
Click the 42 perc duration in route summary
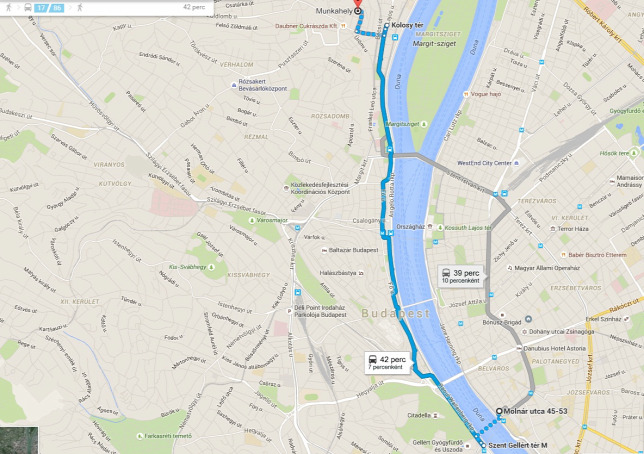[x=194, y=7]
